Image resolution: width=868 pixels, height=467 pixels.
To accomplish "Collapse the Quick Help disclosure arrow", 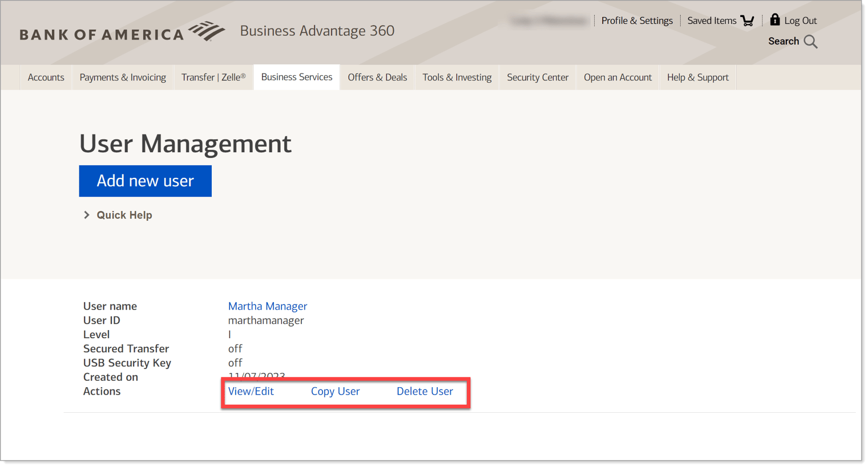I will [x=86, y=215].
